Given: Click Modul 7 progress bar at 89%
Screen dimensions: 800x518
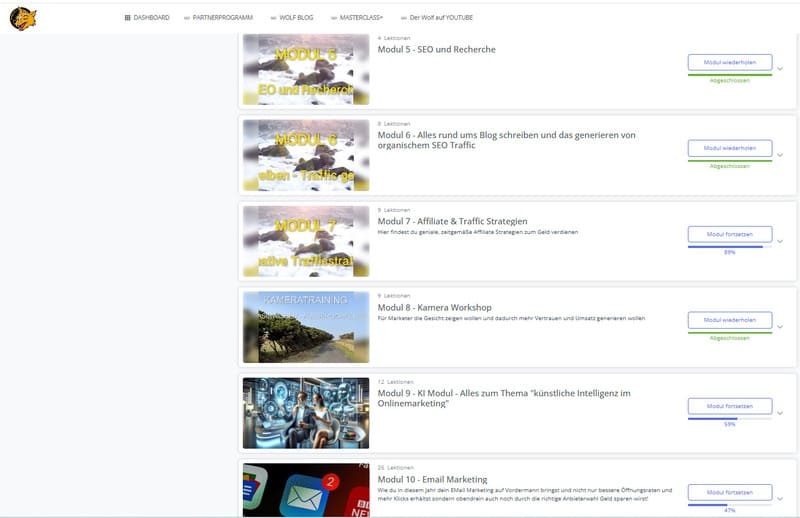Looking at the screenshot, I should pos(730,246).
